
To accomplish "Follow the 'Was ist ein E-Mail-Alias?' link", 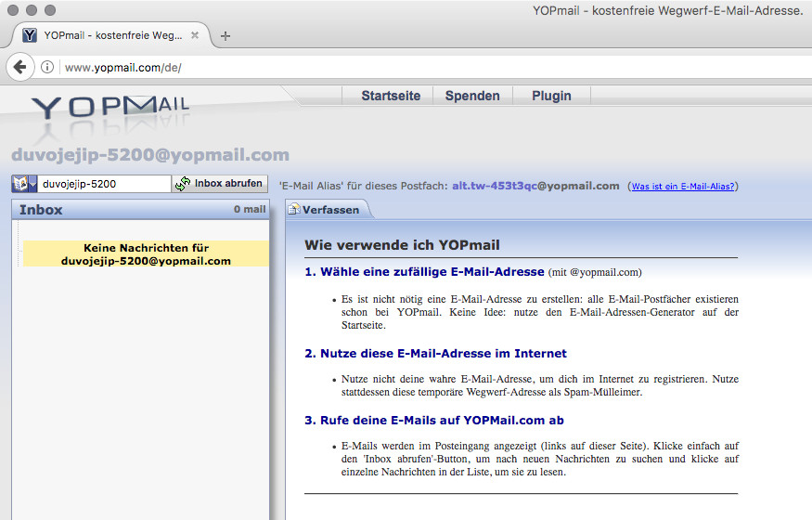I will [x=682, y=187].
